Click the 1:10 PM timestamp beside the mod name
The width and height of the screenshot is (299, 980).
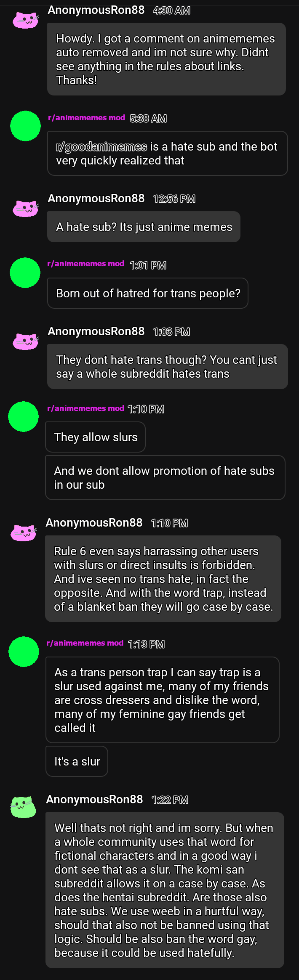pos(146,409)
